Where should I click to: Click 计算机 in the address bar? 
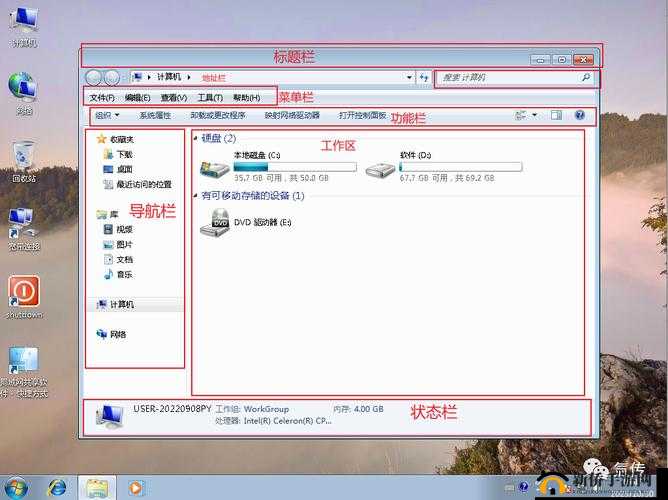pos(169,77)
